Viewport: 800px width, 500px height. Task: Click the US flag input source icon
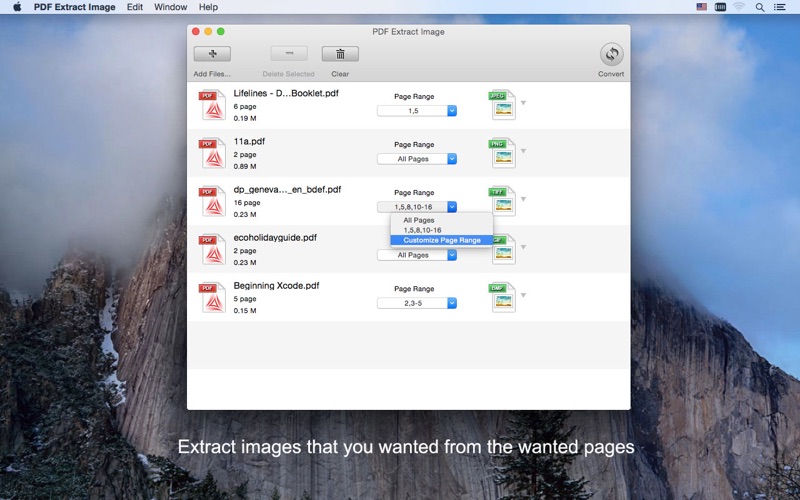(702, 7)
